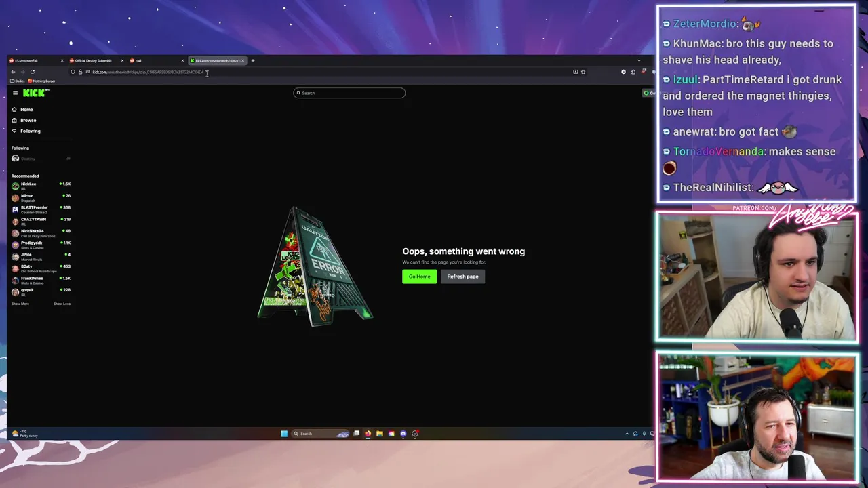868x488 pixels.
Task: Open the Nothing Burger bookmark
Action: (41, 81)
